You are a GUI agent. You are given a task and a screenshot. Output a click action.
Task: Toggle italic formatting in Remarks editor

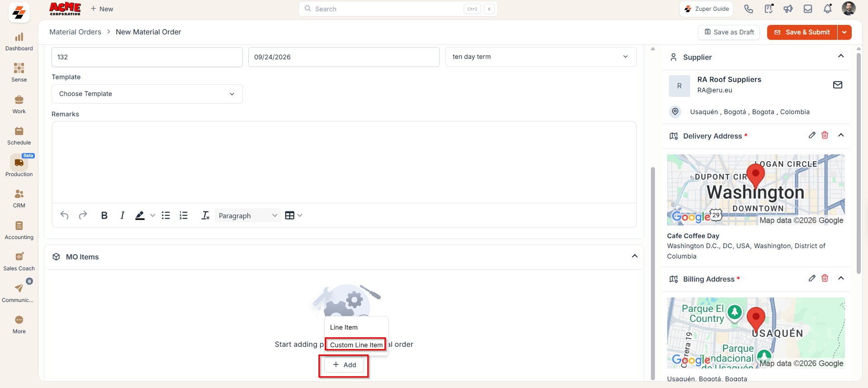[x=122, y=216]
